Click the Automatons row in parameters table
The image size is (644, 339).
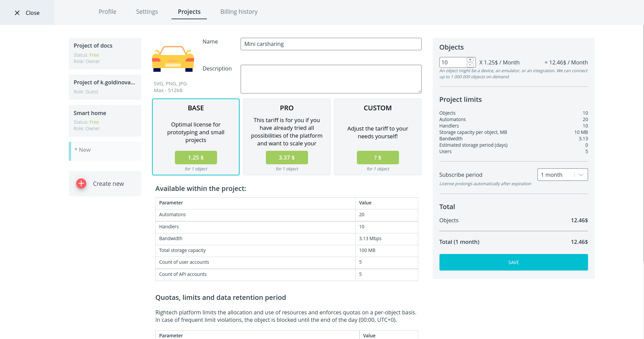[x=287, y=215]
